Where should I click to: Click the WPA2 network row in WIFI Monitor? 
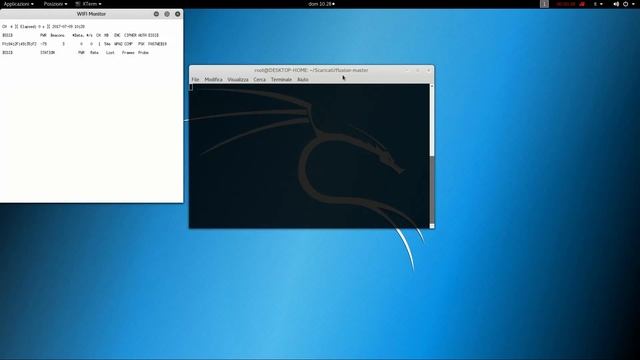(x=84, y=44)
